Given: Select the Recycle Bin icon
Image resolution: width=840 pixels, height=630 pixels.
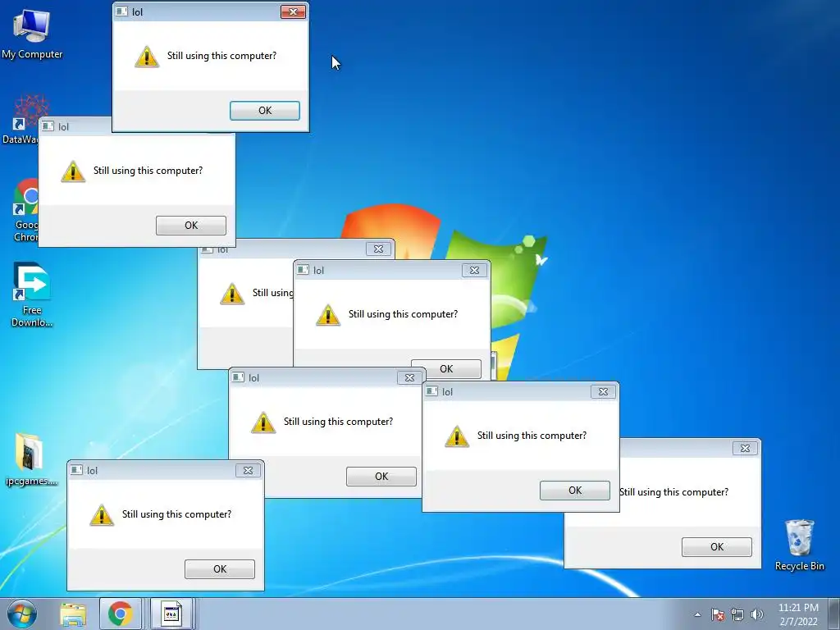Looking at the screenshot, I should (x=799, y=545).
